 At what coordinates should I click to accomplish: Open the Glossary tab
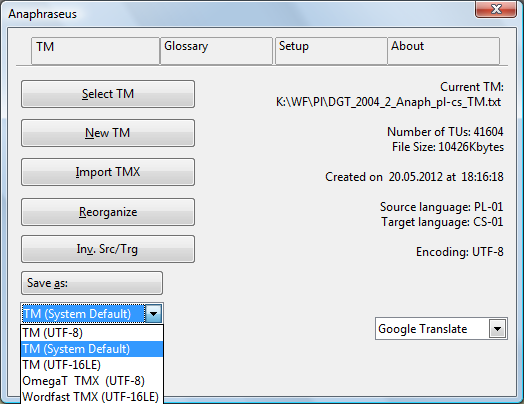(x=217, y=50)
